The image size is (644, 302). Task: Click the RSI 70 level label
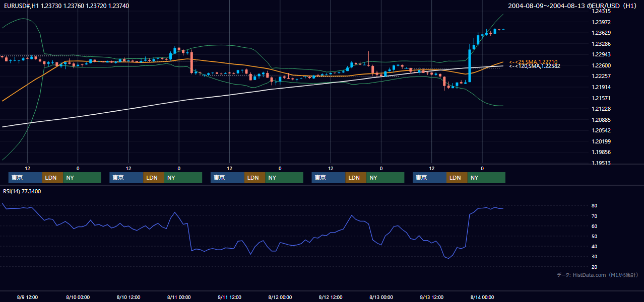pos(595,216)
